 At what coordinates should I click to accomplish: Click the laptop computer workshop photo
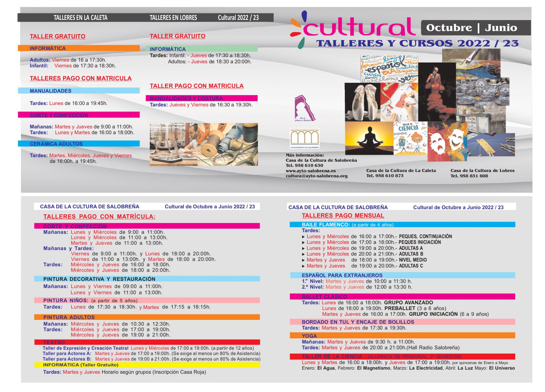pyautogui.click(x=174, y=144)
